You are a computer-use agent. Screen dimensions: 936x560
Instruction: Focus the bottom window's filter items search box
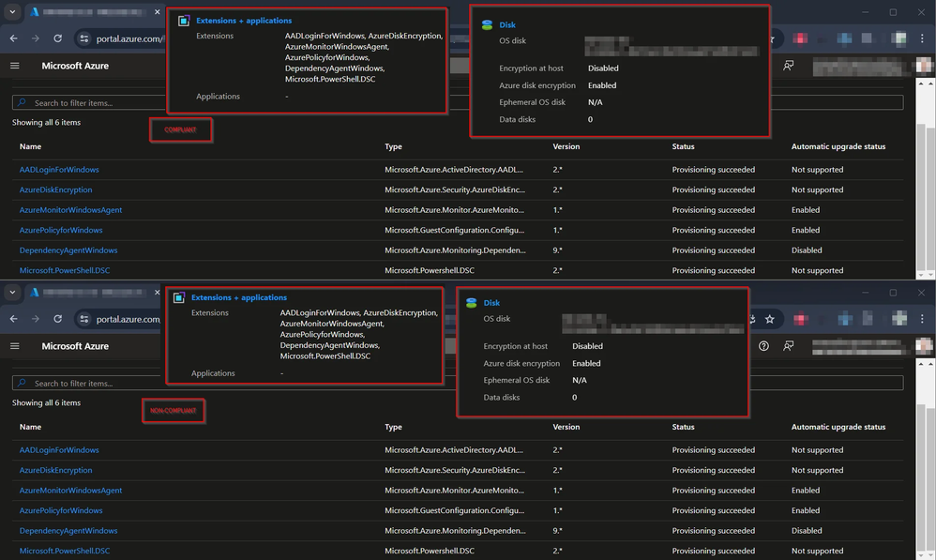point(458,384)
